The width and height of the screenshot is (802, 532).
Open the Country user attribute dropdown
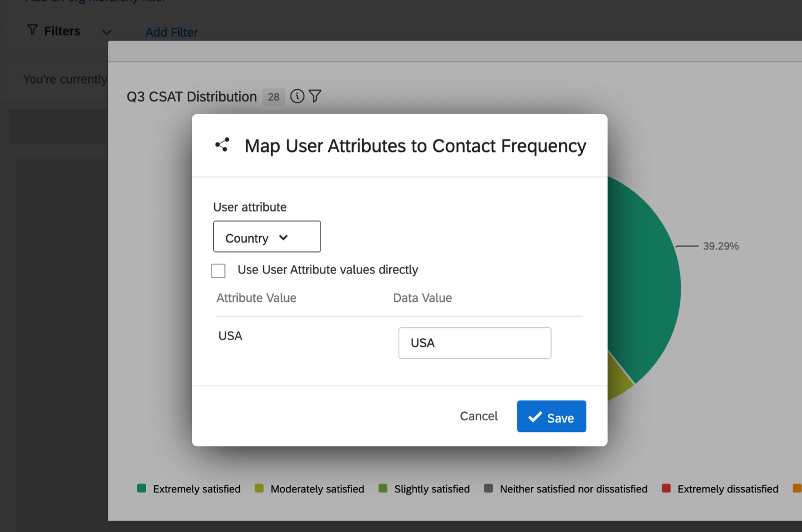coord(267,237)
